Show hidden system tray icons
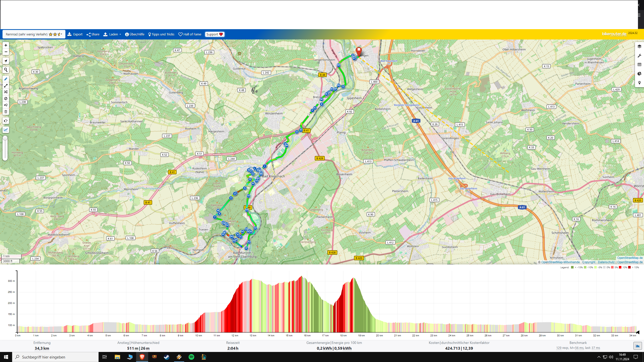 point(599,357)
